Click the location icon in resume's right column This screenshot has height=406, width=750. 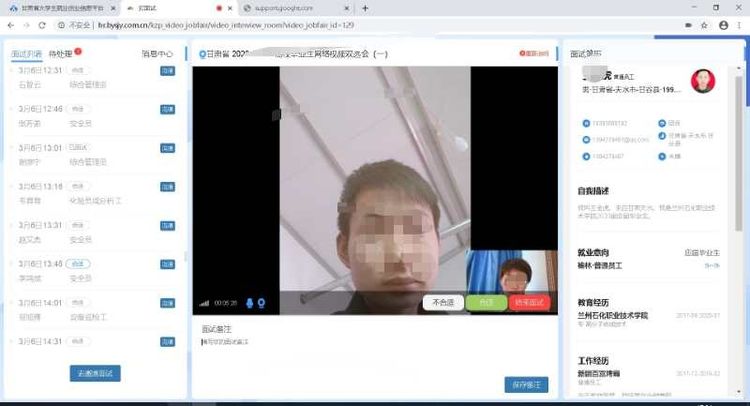tap(662, 136)
